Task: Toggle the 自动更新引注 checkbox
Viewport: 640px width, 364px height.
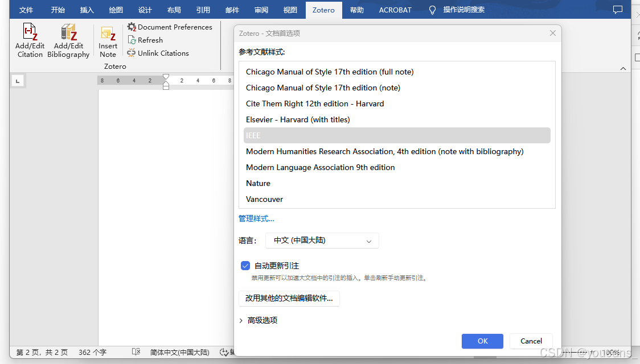Action: pos(245,266)
